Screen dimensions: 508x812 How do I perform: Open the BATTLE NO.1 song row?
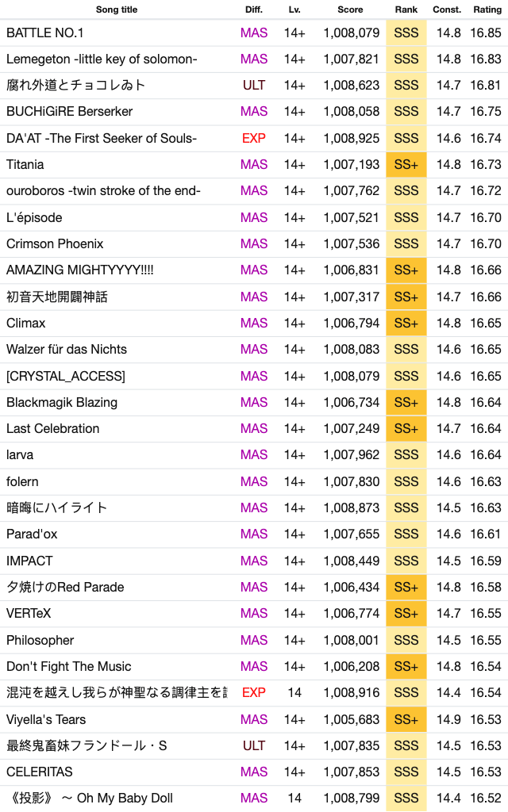point(254,33)
